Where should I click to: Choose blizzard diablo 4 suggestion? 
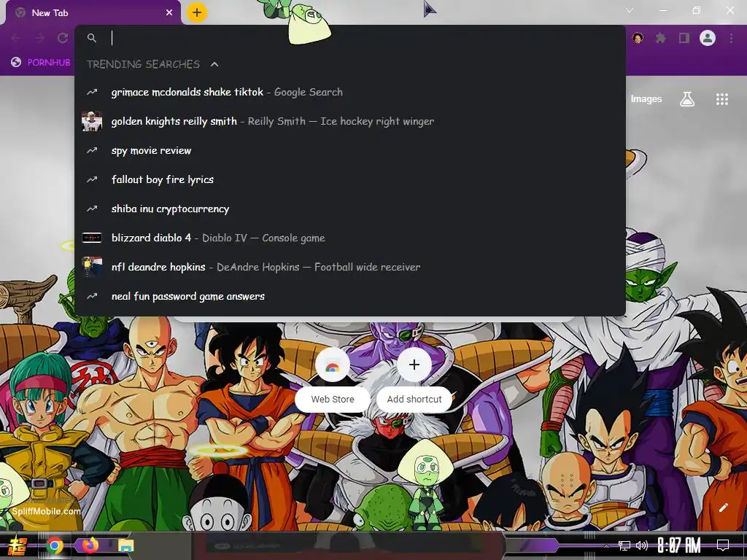coord(350,238)
